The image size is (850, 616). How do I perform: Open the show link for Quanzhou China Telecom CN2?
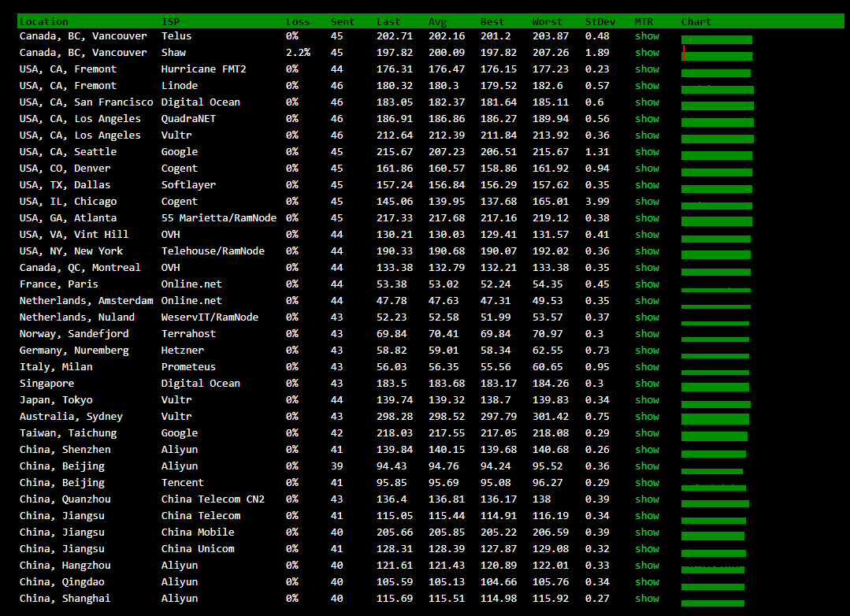(x=647, y=499)
